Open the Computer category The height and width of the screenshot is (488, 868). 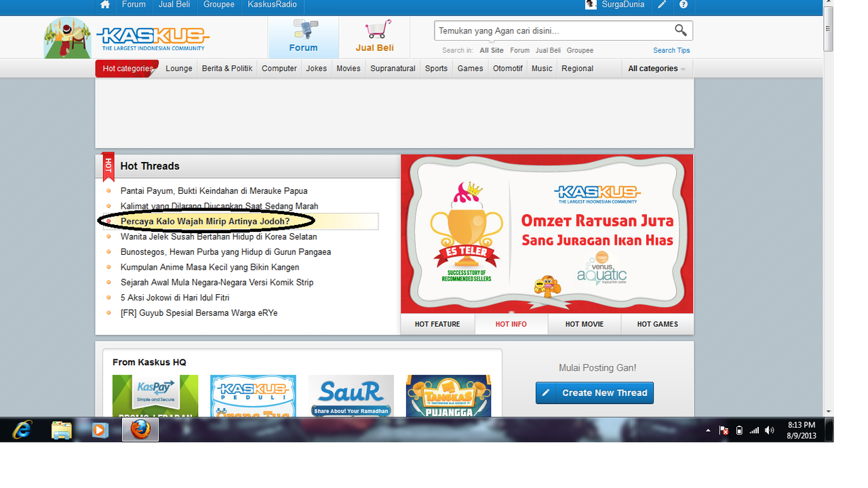pos(279,68)
